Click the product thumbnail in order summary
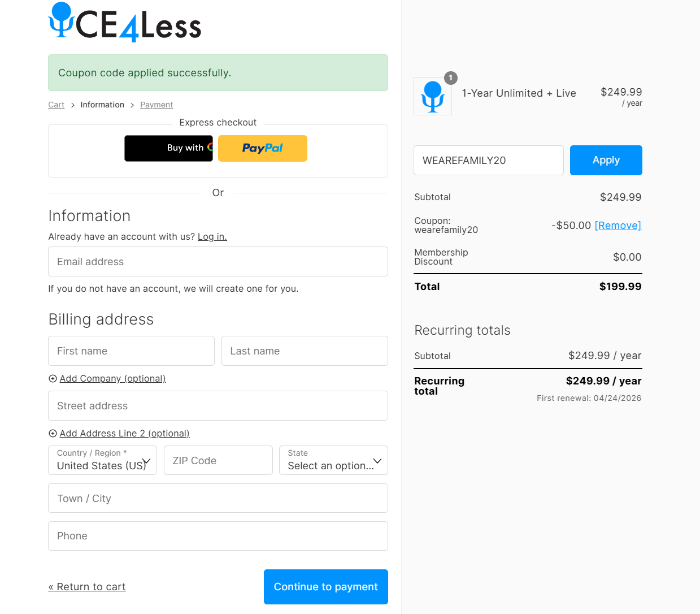The image size is (700, 614). tap(433, 97)
